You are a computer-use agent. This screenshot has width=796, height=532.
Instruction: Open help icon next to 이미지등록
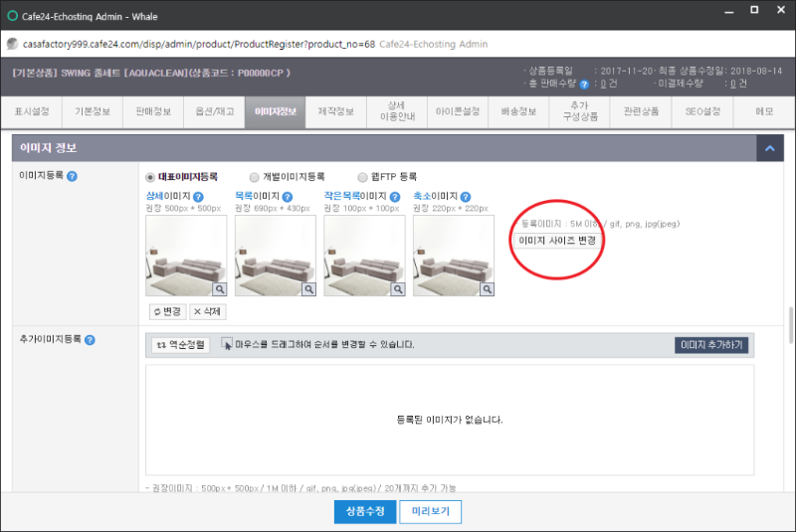click(72, 176)
